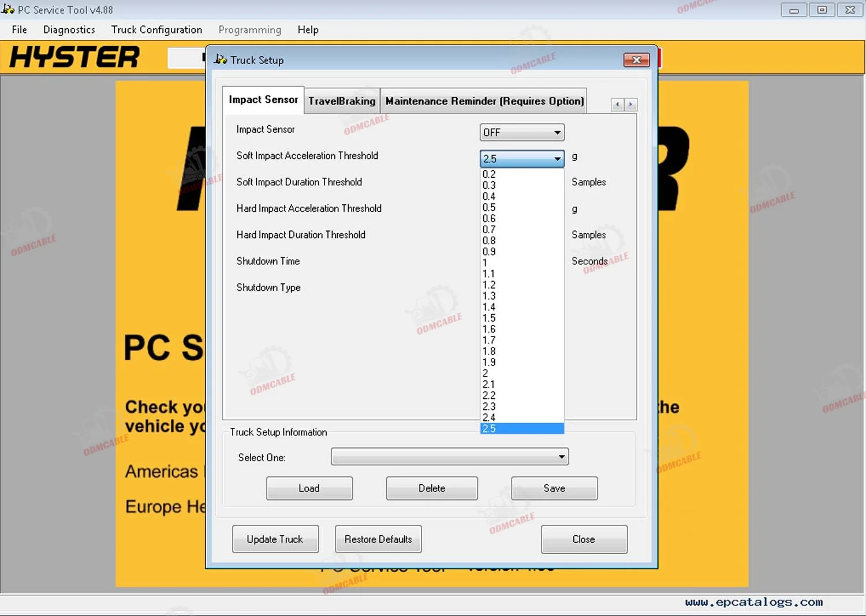Click the PC Service Tool title bar icon
The image size is (866, 616).
[x=8, y=9]
